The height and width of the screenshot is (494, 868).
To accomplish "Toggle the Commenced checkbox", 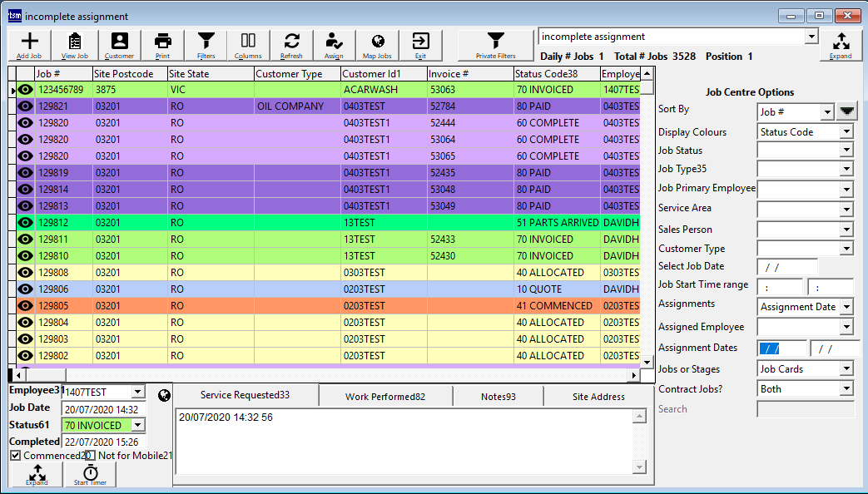I will point(16,456).
